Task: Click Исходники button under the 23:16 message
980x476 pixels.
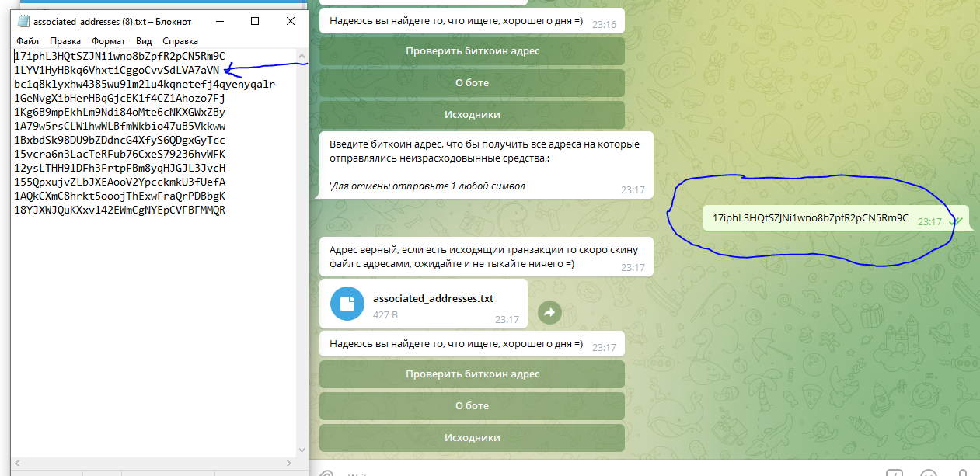Action: 473,115
